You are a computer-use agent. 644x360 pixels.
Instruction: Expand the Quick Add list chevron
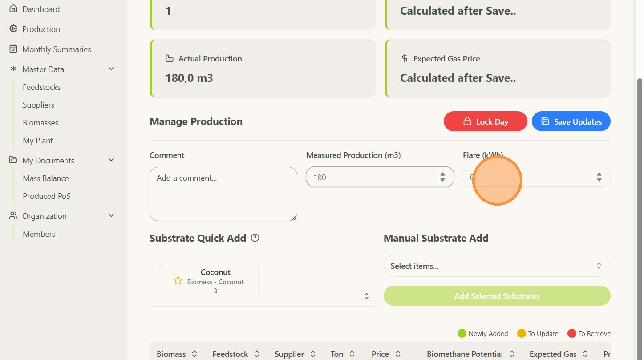[366, 296]
